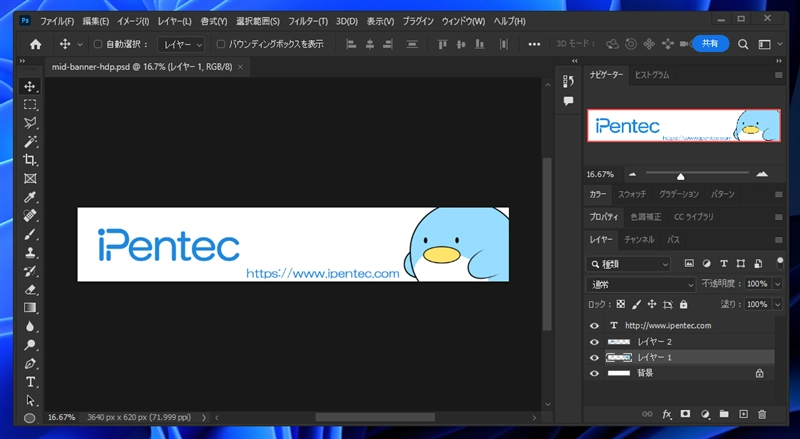
Task: Select the Crop tool in the toolbar
Action: tap(30, 160)
